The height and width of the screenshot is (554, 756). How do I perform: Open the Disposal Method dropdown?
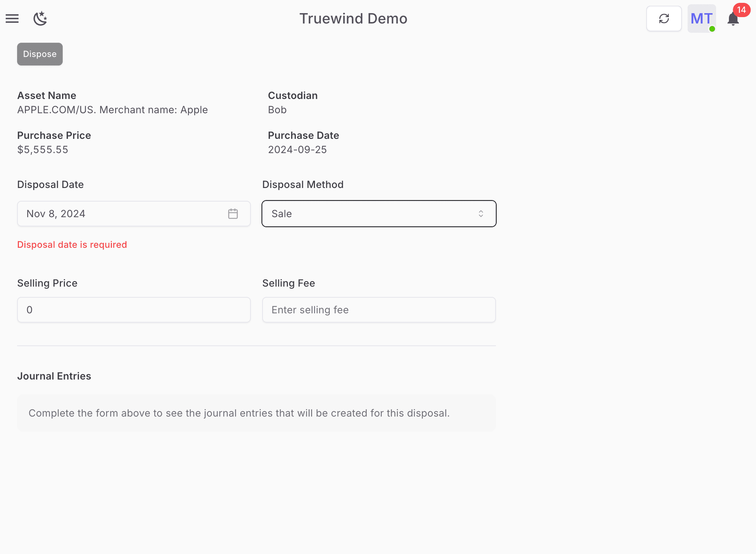(379, 213)
